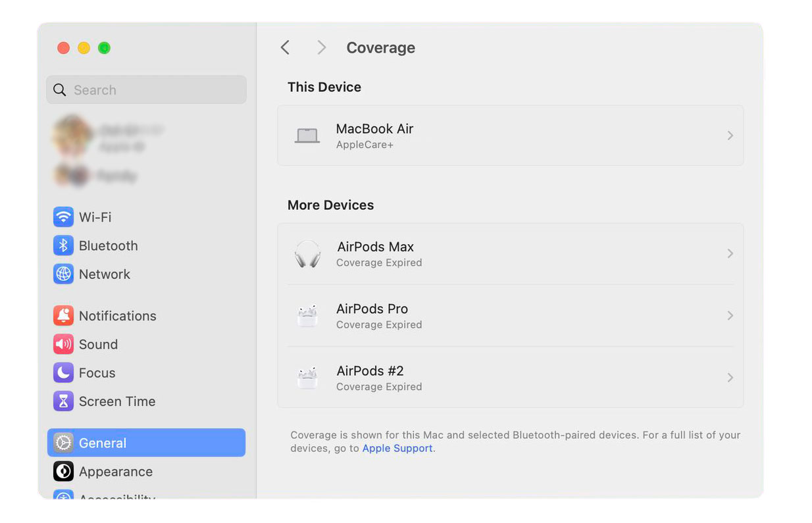This screenshot has width=812, height=523.
Task: Open the Apple Support link
Action: coord(397,448)
